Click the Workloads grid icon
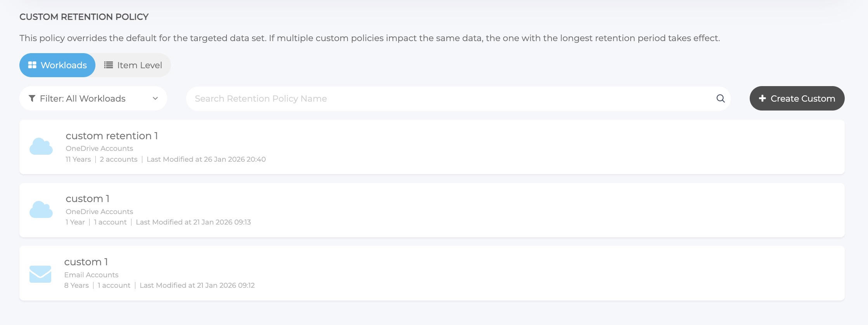 [x=32, y=65]
